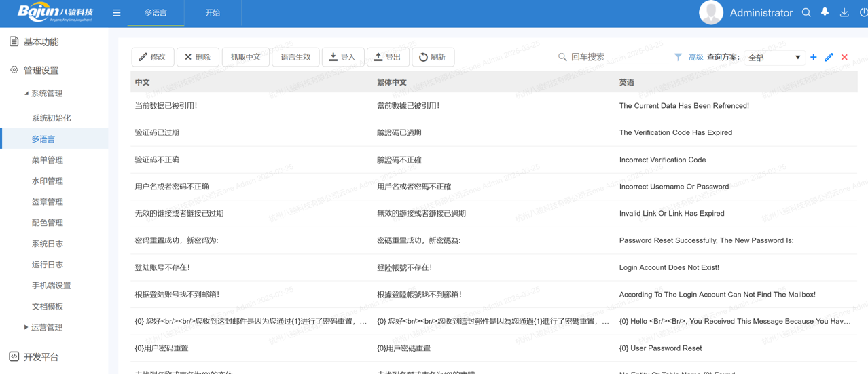Collapse the 系统管理 tree node
Viewport: 868px width, 374px height.
pos(26,94)
